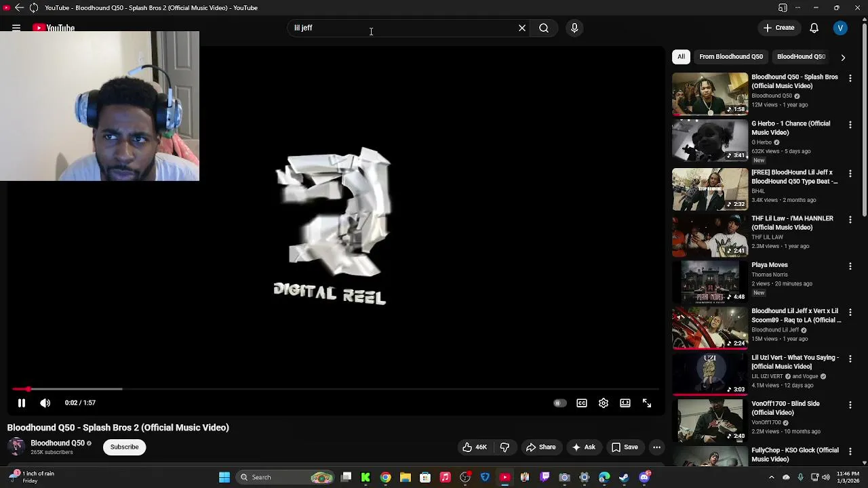Viewport: 868px width, 488px height.
Task: Start voice search with microphone icon
Action: point(574,28)
